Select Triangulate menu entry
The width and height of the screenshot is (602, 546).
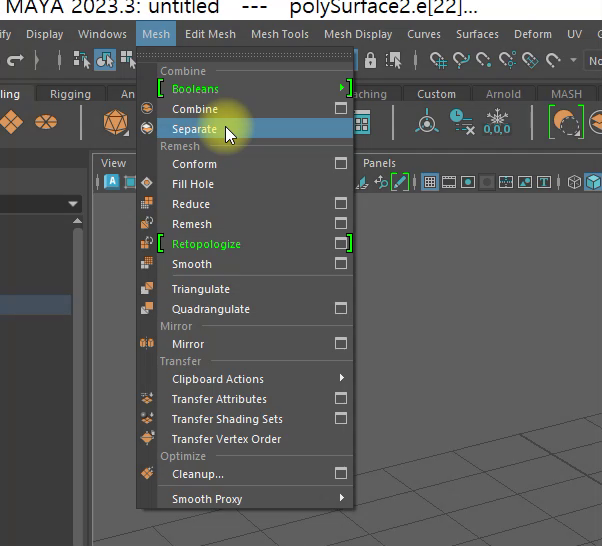[255, 289]
